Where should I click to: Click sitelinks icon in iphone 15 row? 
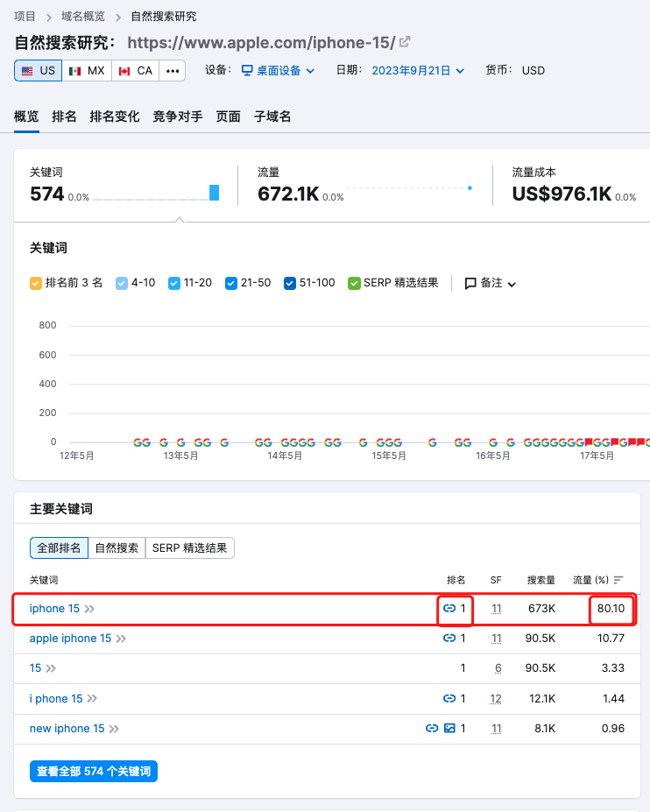tap(449, 609)
